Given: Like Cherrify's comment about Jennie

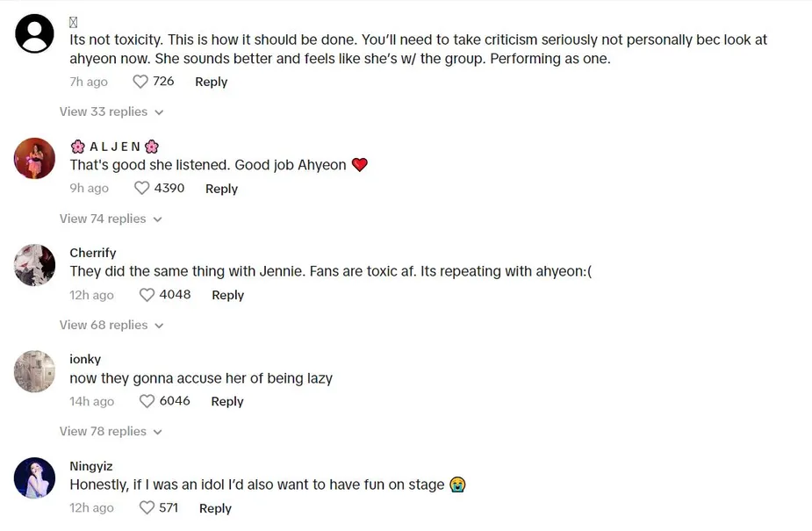Looking at the screenshot, I should [x=147, y=295].
